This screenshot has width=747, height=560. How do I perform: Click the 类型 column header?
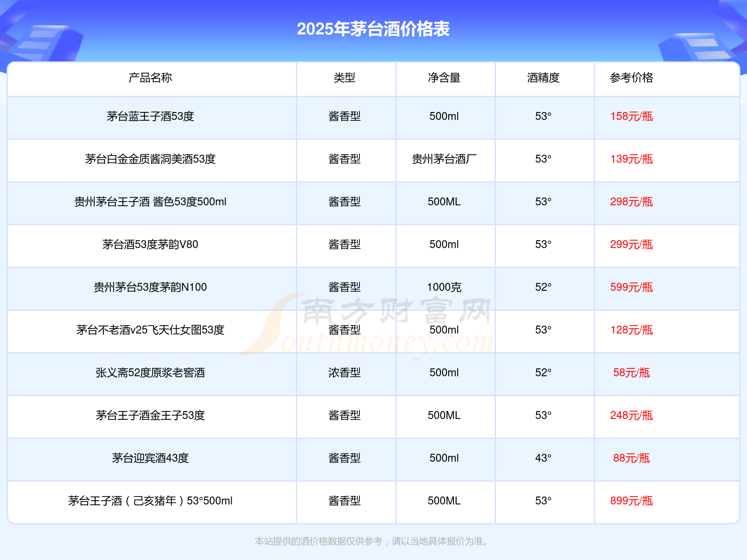(x=344, y=78)
